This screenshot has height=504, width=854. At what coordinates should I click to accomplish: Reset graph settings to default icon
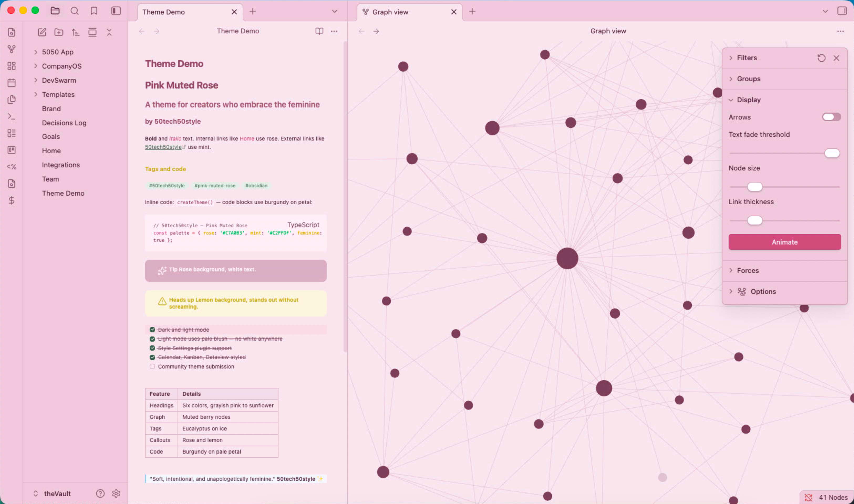(821, 58)
